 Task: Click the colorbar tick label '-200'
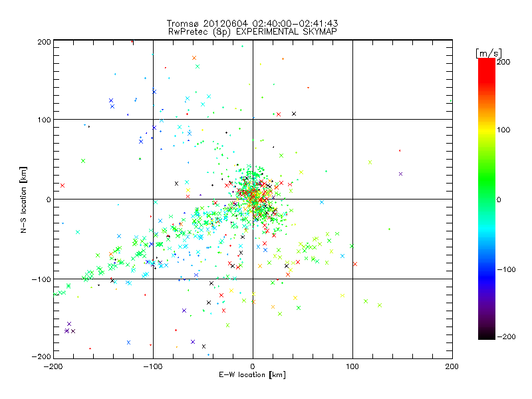point(506,336)
